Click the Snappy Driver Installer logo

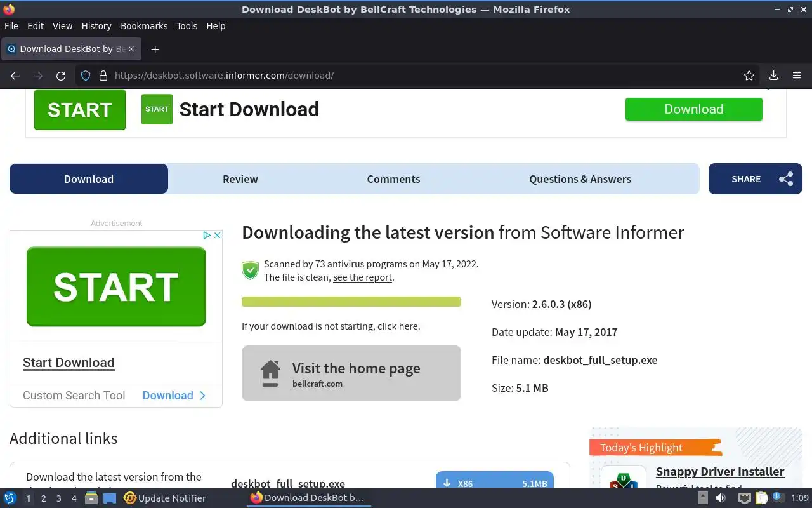coord(624,478)
